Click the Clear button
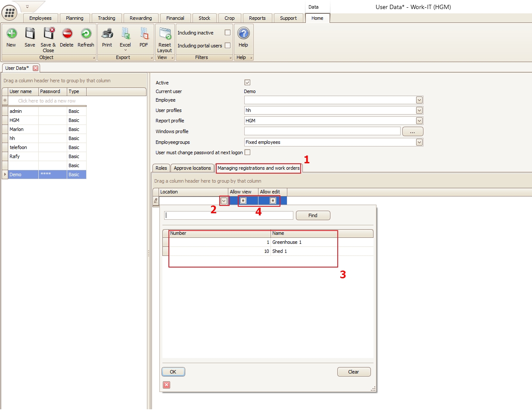Screen dimensions: 532x411 [x=354, y=372]
